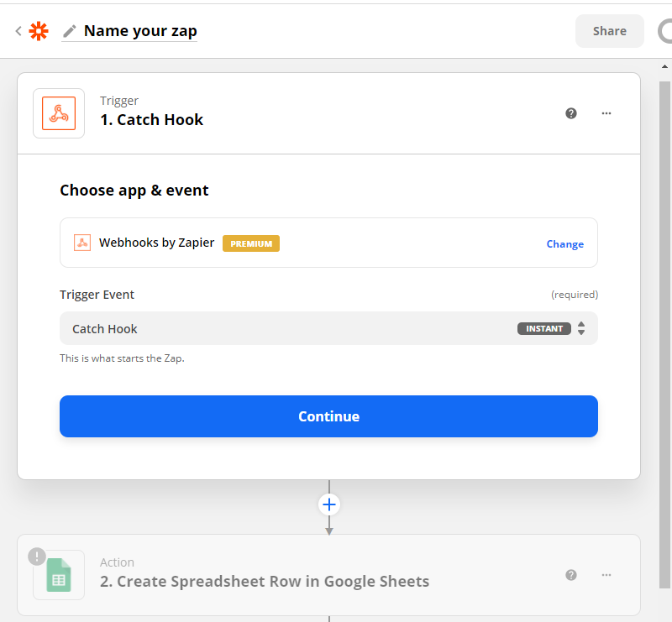Viewport: 672px width, 622px height.
Task: Click Change to switch the app
Action: (x=564, y=244)
